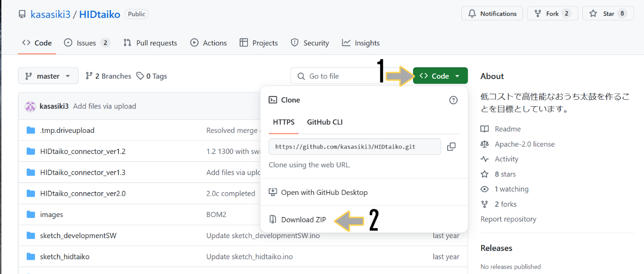Click the kasasiki3 avatar in commit row

(30, 106)
